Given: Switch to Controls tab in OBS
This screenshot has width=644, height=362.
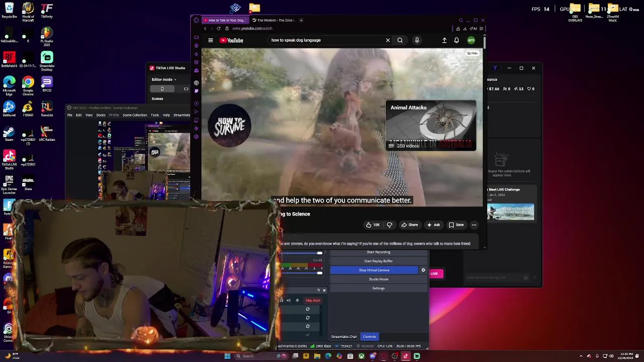Looking at the screenshot, I should click(x=369, y=337).
